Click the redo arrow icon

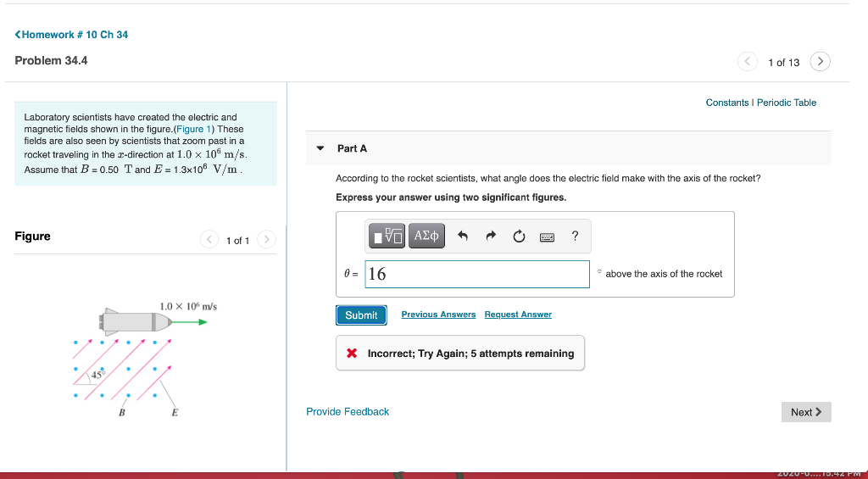[491, 237]
